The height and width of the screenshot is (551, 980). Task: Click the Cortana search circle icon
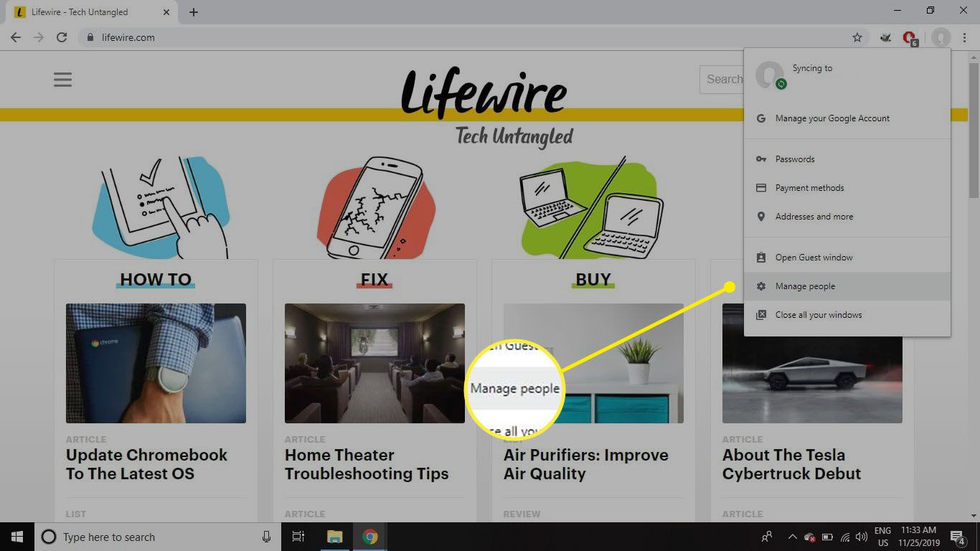point(49,537)
